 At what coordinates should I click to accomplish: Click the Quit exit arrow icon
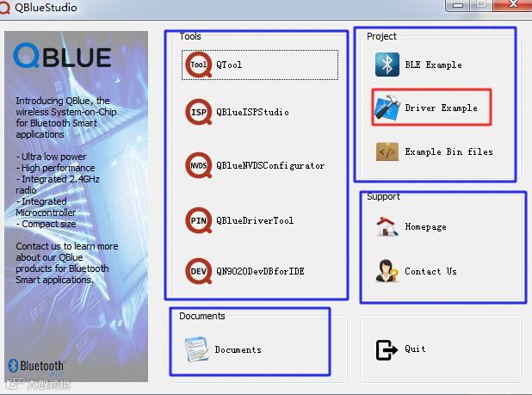[x=387, y=349]
